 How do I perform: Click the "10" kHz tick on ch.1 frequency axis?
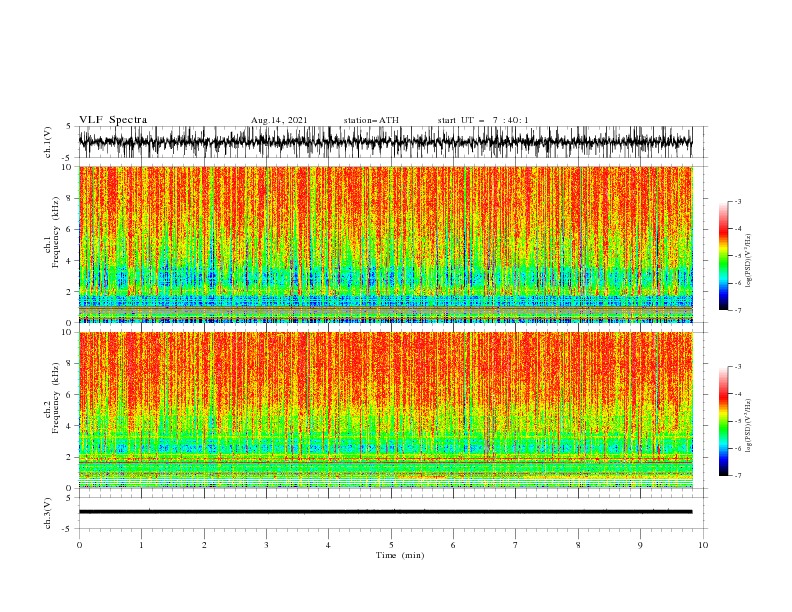coord(67,167)
